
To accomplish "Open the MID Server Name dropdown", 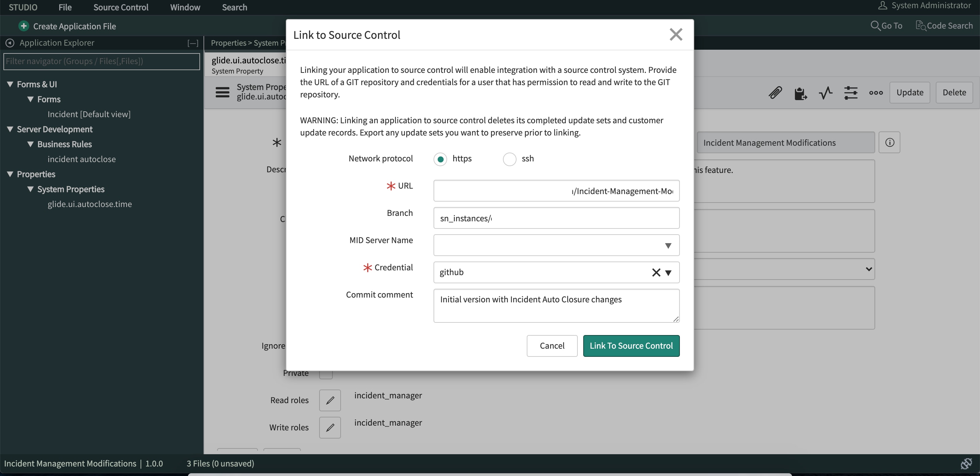I will click(668, 245).
